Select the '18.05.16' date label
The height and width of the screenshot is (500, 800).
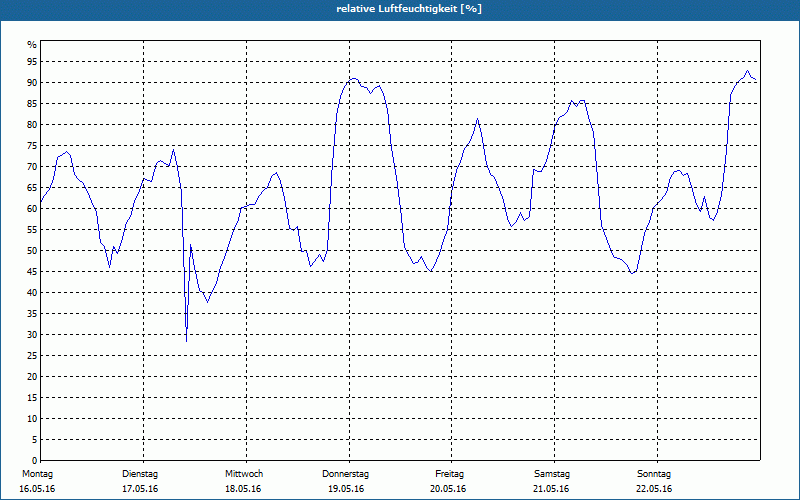tap(243, 489)
